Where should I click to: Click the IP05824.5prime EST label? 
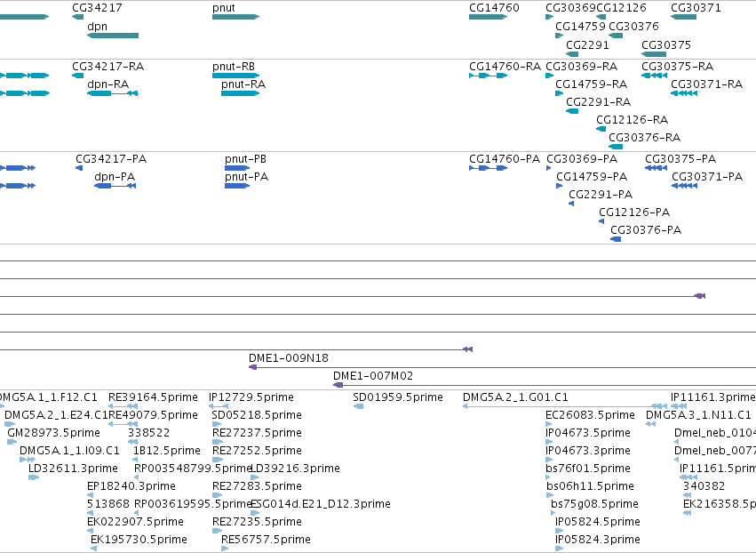pyautogui.click(x=598, y=522)
